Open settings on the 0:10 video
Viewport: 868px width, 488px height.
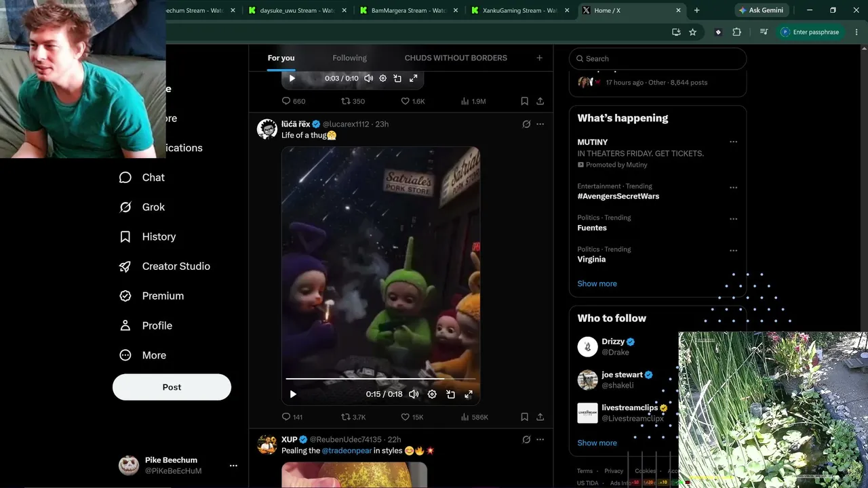pos(382,78)
